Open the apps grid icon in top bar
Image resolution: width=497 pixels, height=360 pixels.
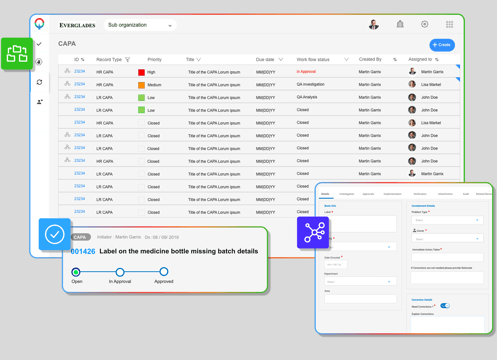point(449,24)
